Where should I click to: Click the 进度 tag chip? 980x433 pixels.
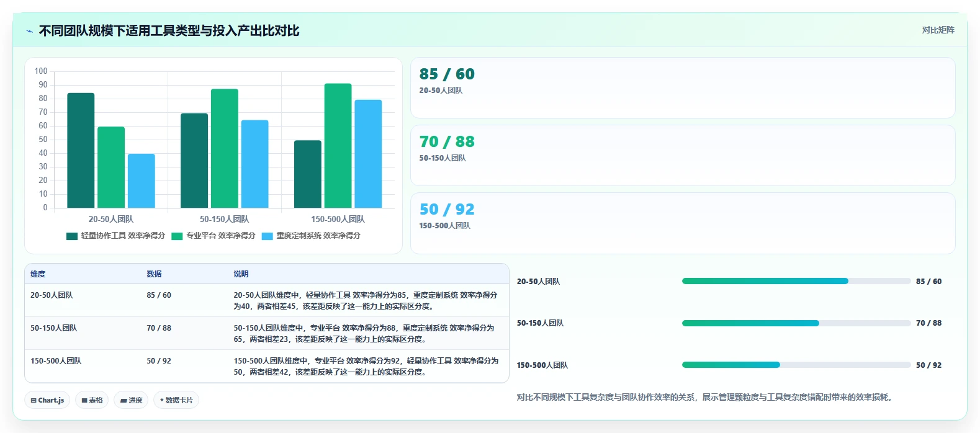[132, 400]
